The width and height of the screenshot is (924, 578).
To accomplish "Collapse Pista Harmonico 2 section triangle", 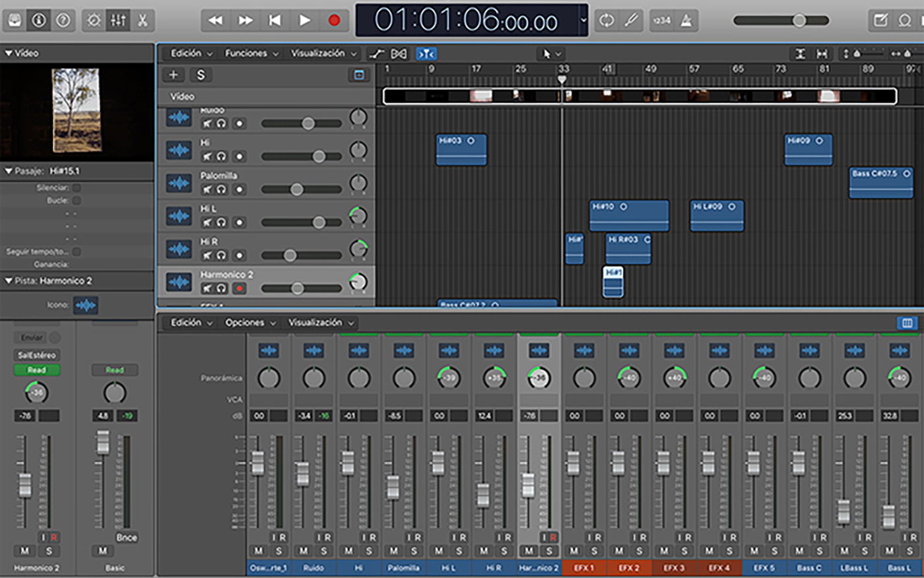I will [9, 280].
